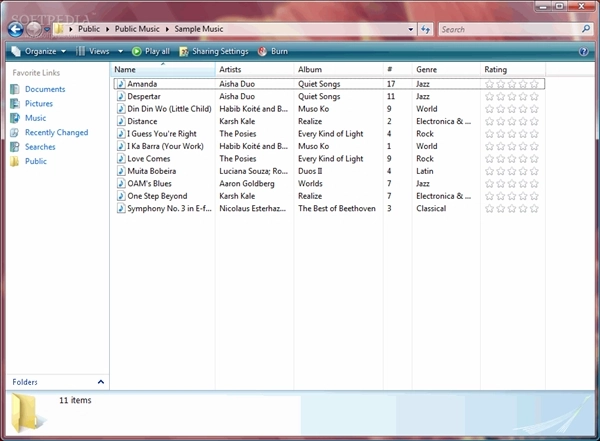Open the Organize dropdown menu
Viewport: 600px width, 441px height.
pyautogui.click(x=40, y=51)
